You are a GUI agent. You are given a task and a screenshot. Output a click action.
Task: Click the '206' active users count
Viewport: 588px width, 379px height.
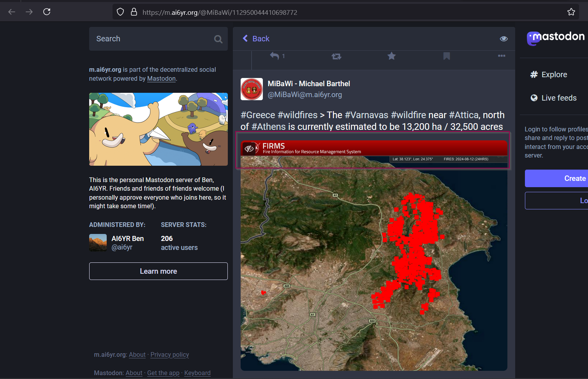pos(167,239)
